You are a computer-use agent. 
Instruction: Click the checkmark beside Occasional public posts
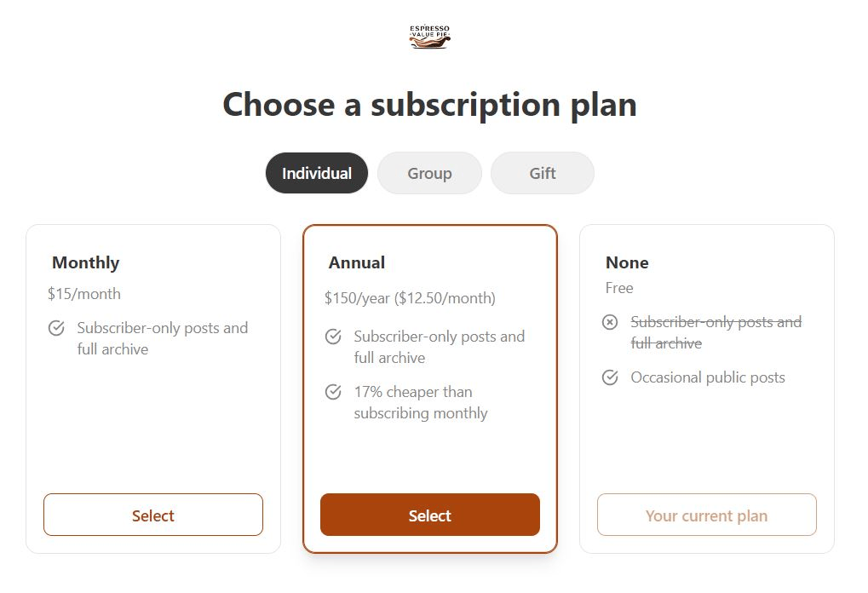610,377
